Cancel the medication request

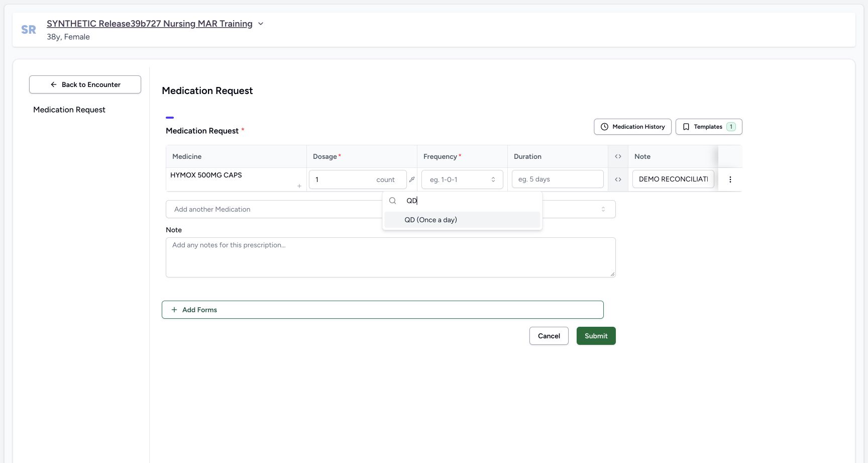(549, 336)
